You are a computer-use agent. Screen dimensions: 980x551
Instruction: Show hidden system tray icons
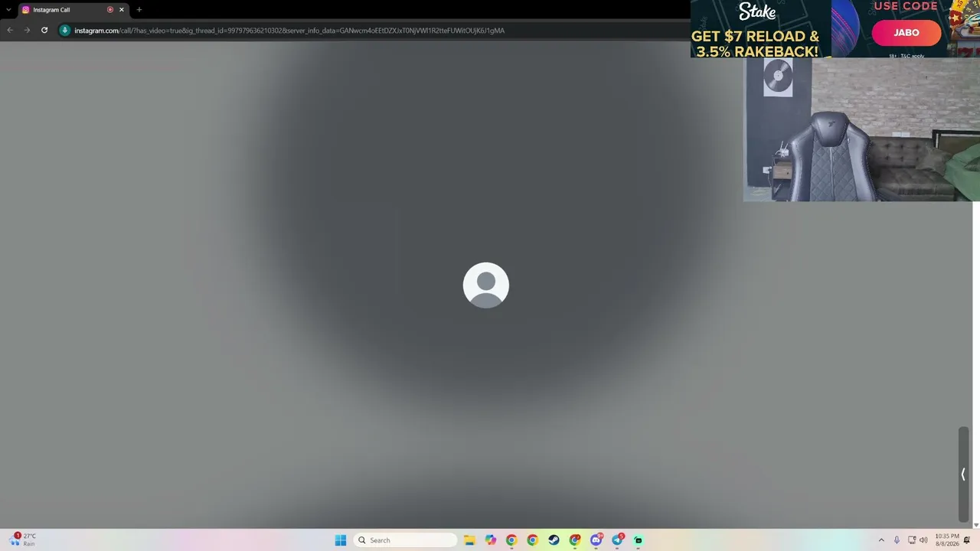click(x=881, y=540)
